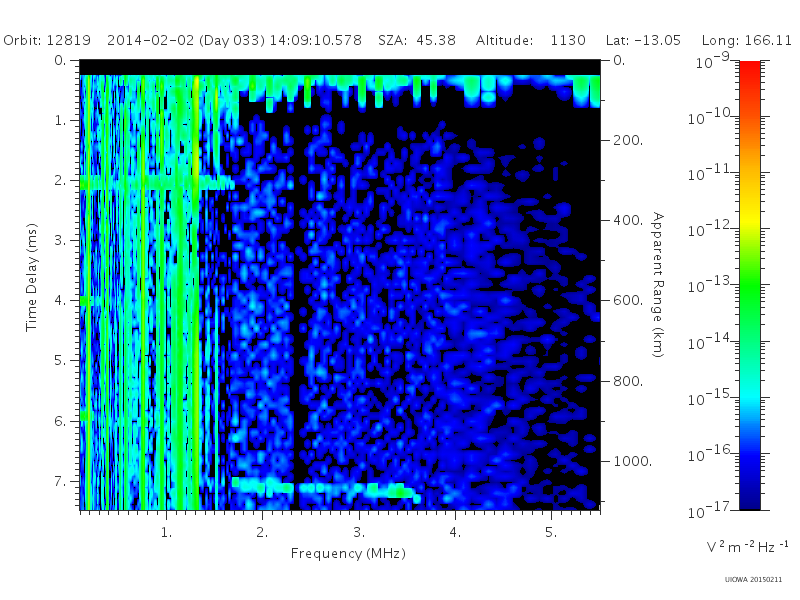Viewport: 800px width, 600px height.
Task: Click the 10⁻⁹ color scale label
Action: (x=713, y=61)
